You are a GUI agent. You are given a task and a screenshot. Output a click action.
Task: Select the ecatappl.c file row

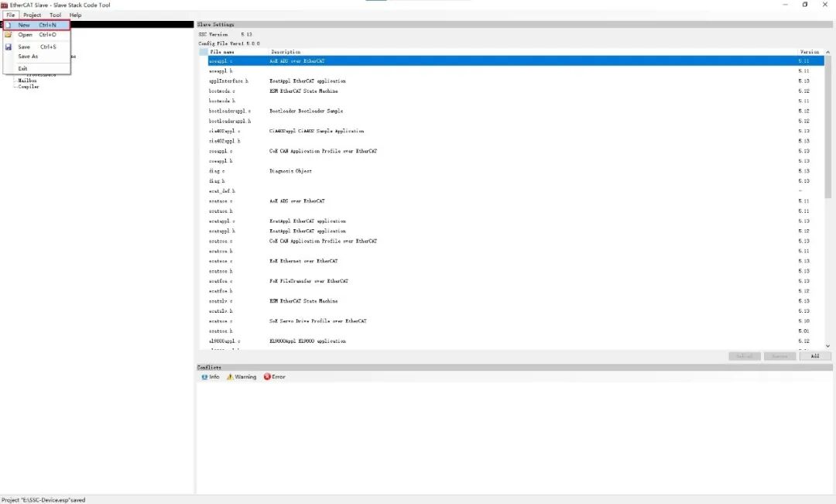(516, 221)
